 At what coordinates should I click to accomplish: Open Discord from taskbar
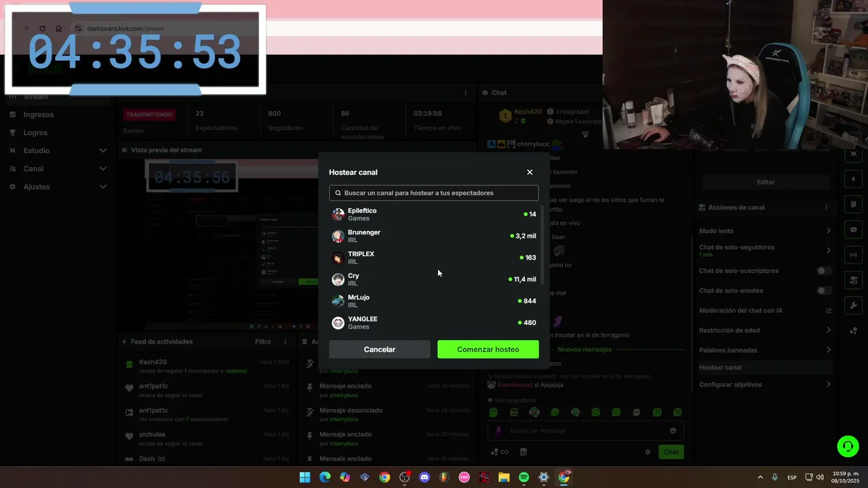[425, 477]
